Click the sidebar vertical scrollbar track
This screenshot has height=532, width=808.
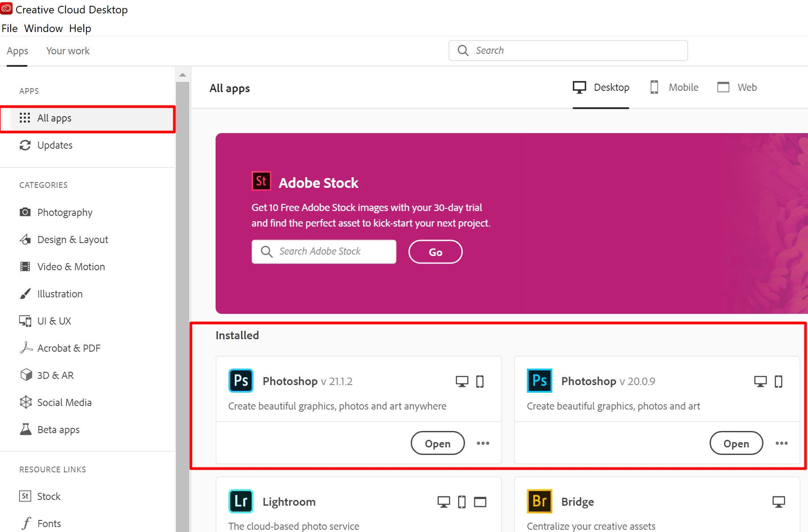[183, 307]
